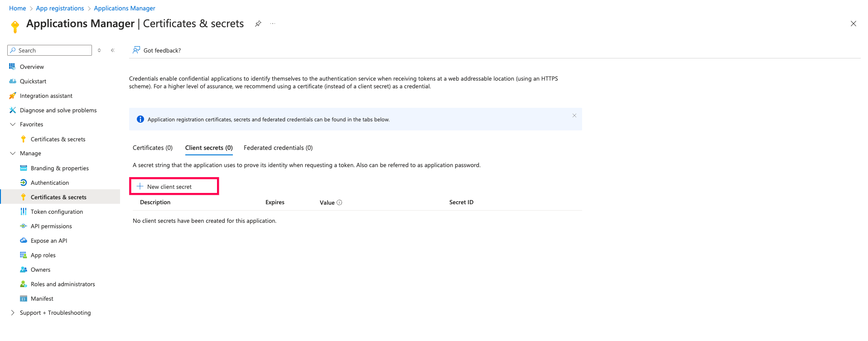Open the Manifest page
The image size is (868, 341).
tap(42, 298)
